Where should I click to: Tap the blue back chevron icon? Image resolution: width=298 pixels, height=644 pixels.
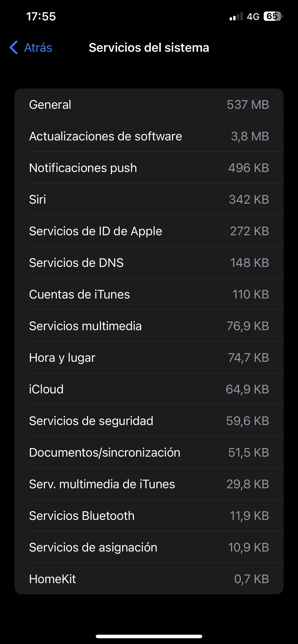pyautogui.click(x=14, y=47)
